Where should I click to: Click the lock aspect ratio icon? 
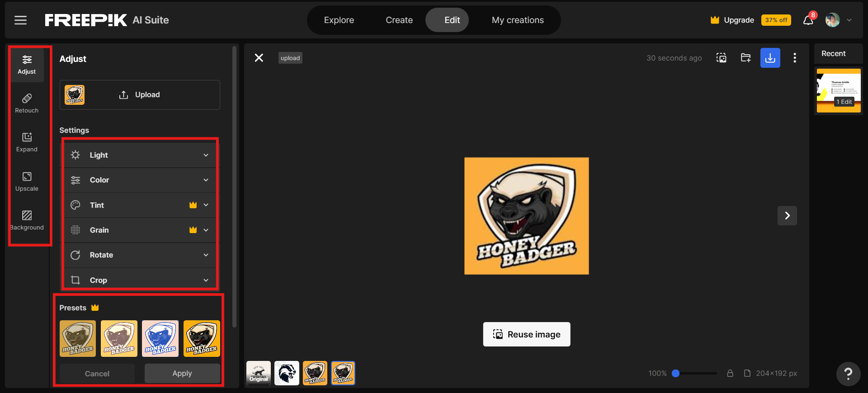[x=730, y=373]
